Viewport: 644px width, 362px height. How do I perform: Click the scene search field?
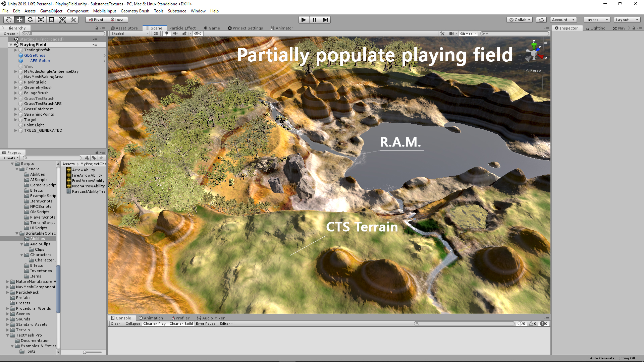(515, 34)
